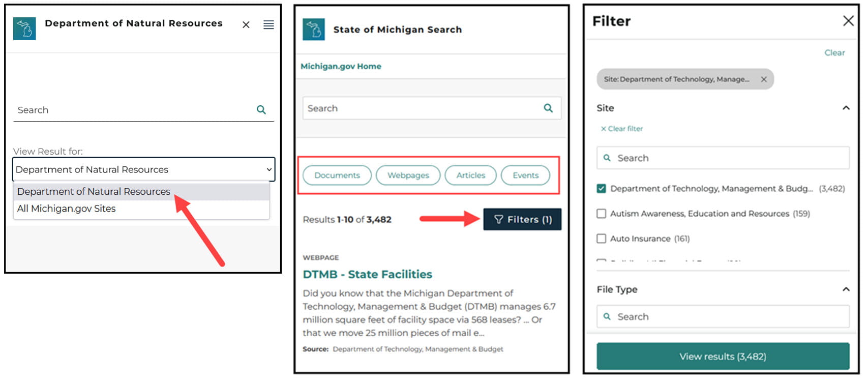This screenshot has height=382, width=868.
Task: Click the magnifier icon in the DNR search field
Action: click(261, 110)
